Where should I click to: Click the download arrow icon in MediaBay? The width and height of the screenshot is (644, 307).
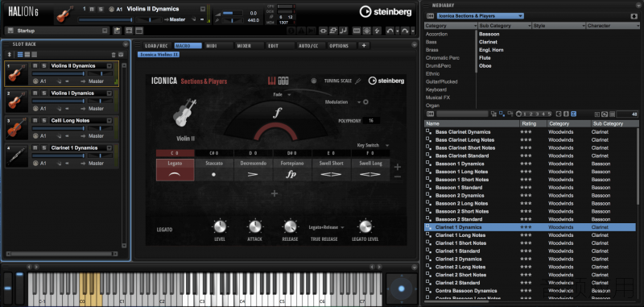point(634,16)
